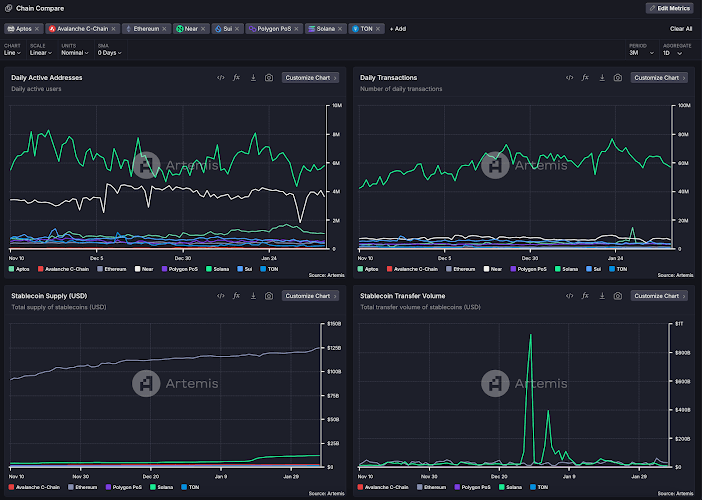
Task: Click camera icon on Daily Transactions chart
Action: pyautogui.click(x=618, y=77)
